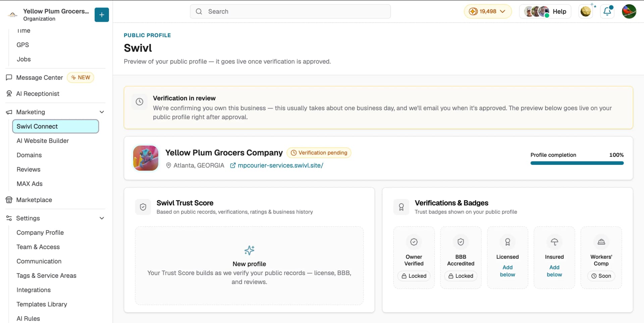Image resolution: width=644 pixels, height=323 pixels.
Task: Click the company chameleon logo thumbnail
Action: coord(146,158)
